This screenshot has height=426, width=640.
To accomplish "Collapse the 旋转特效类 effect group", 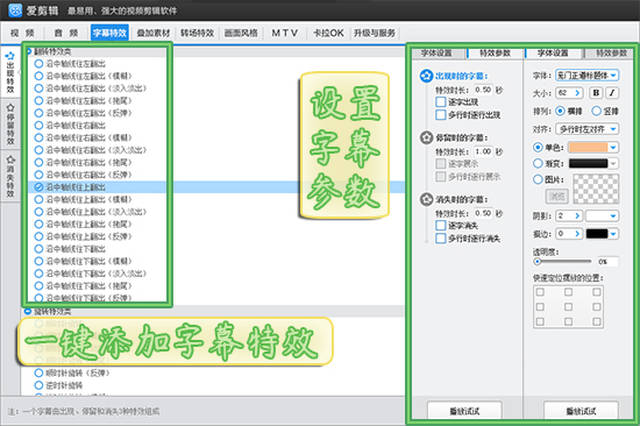I will [28, 311].
